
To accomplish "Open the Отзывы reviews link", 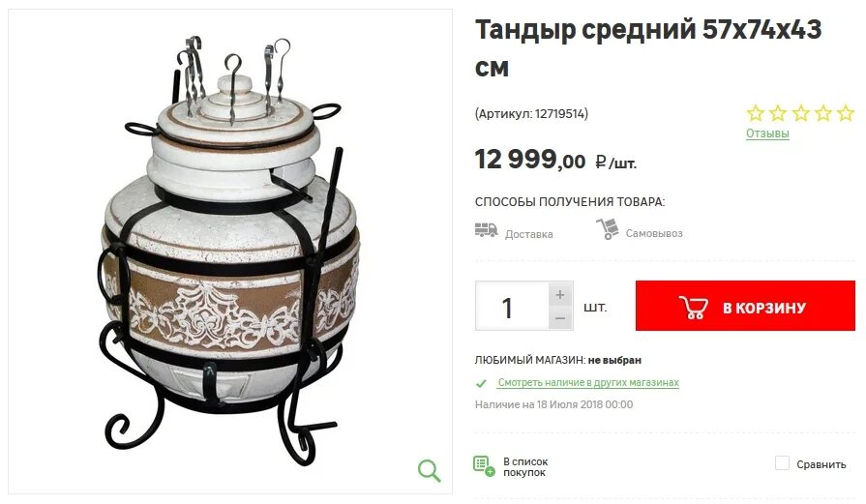I will pos(767,133).
